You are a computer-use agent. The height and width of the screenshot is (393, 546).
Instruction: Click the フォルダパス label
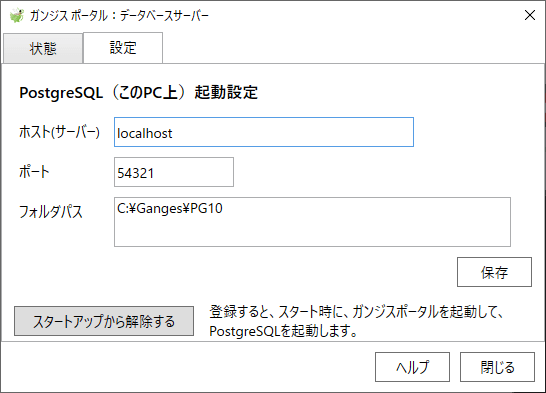[x=51, y=211]
